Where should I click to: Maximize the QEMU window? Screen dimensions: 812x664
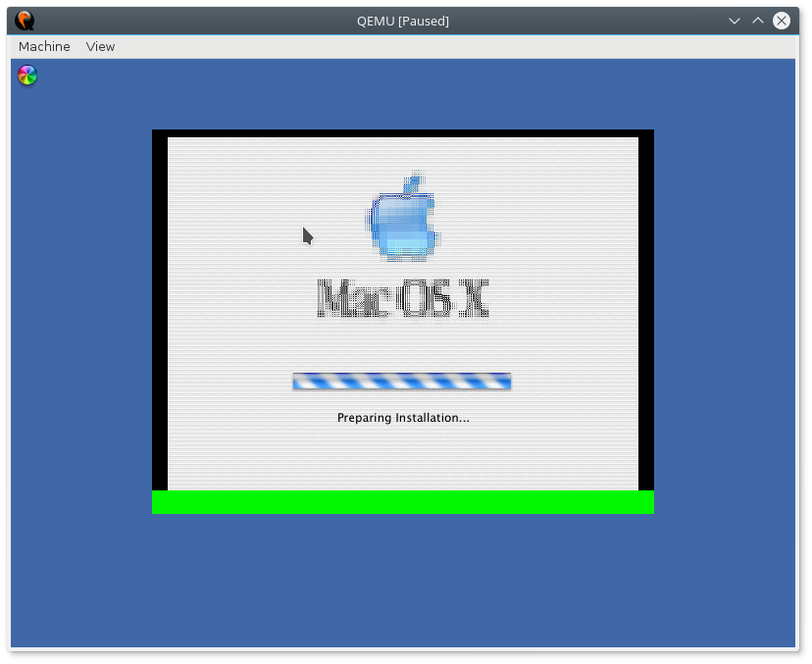click(758, 21)
